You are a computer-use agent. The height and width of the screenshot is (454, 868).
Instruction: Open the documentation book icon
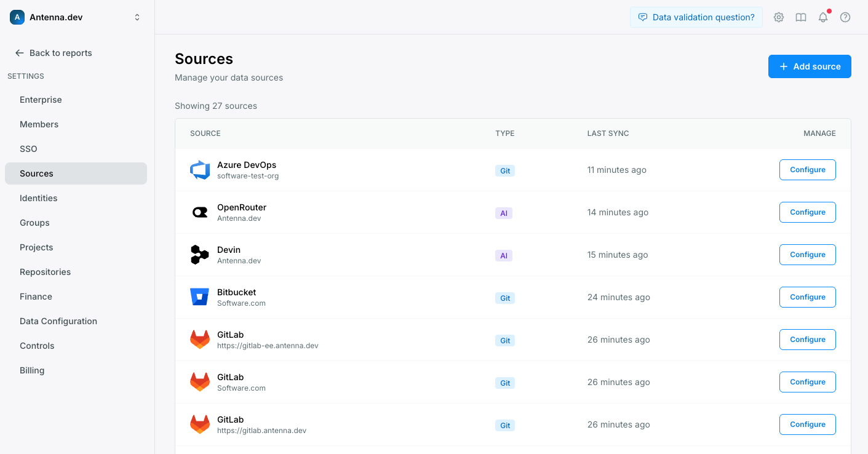pyautogui.click(x=801, y=17)
